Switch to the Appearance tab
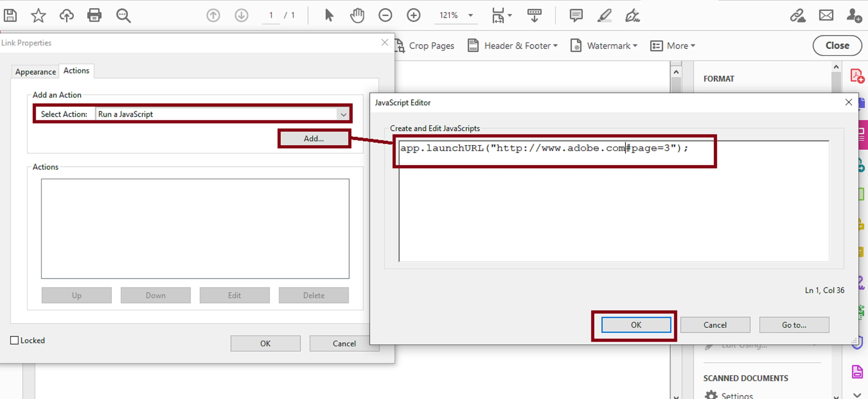The width and height of the screenshot is (868, 399). tap(35, 72)
